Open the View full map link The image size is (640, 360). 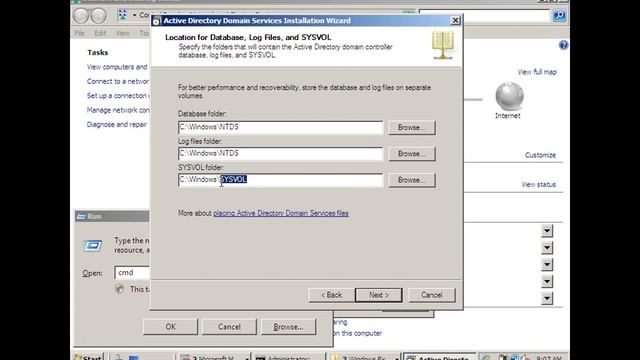click(537, 72)
